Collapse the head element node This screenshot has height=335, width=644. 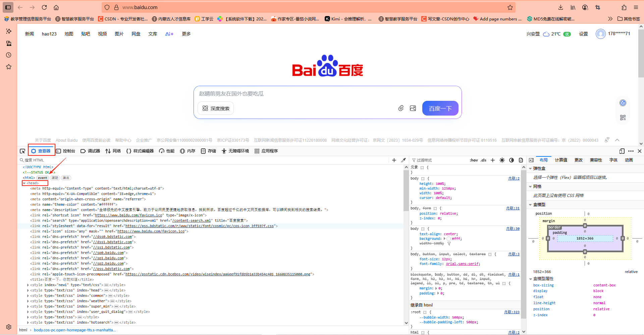tap(24, 183)
